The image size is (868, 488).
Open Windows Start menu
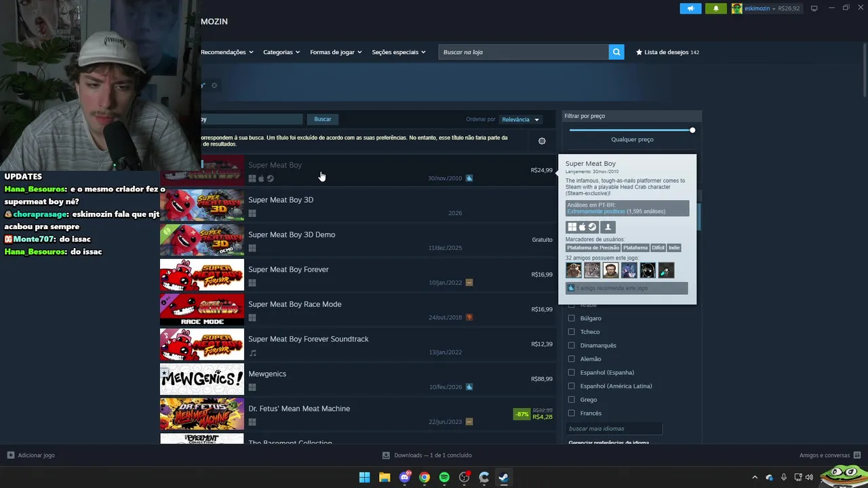(x=364, y=477)
